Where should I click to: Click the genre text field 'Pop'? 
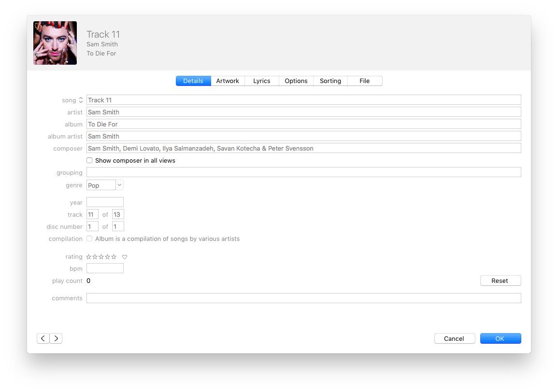tap(101, 185)
